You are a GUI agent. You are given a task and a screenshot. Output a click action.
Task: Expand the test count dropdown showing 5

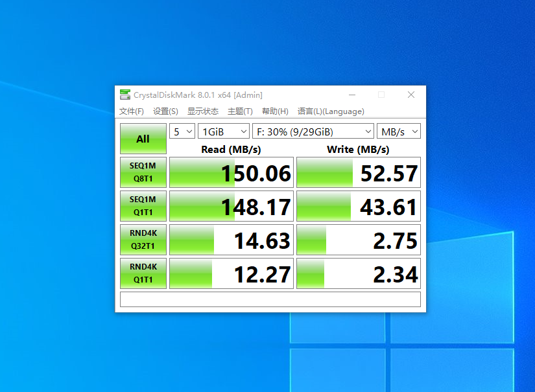[x=182, y=132]
